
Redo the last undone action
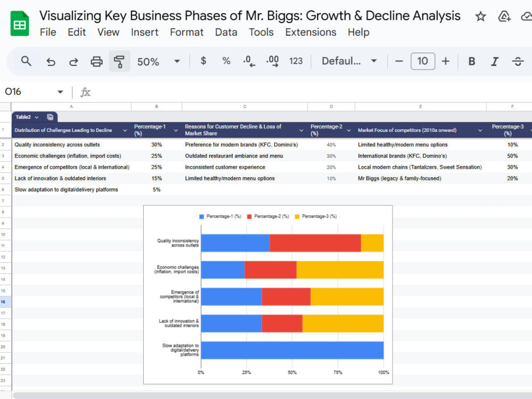click(x=73, y=61)
